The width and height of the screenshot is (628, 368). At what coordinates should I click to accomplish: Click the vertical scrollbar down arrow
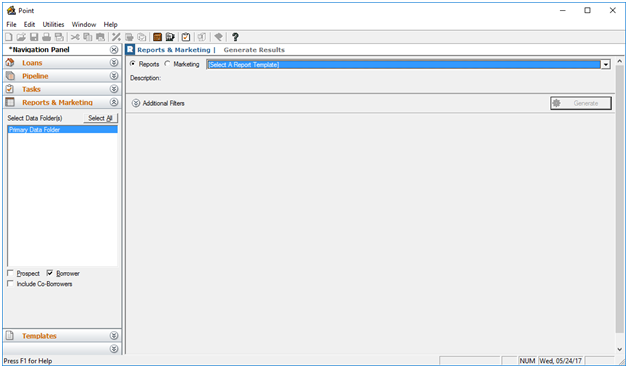coord(620,350)
